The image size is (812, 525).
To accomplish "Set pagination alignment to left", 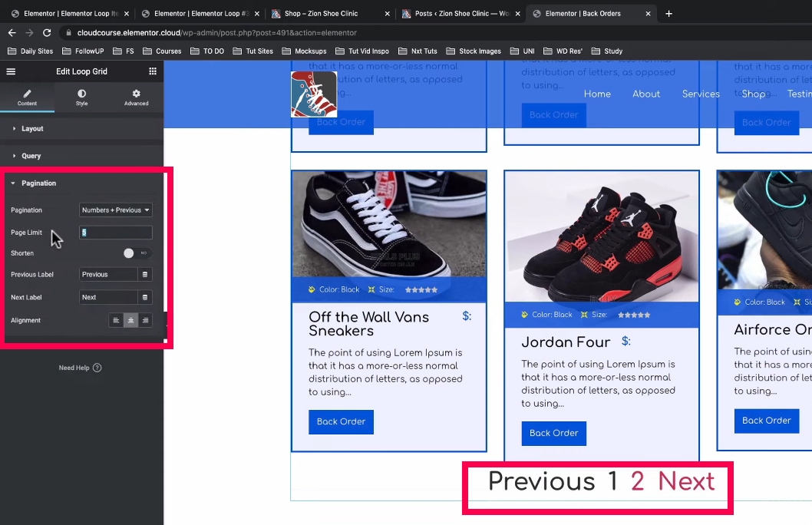I will [116, 321].
